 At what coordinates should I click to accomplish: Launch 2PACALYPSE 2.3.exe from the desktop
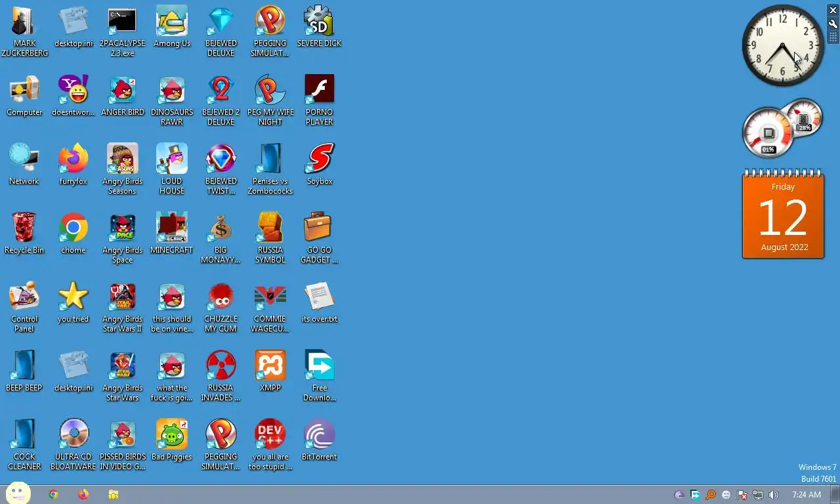122,31
